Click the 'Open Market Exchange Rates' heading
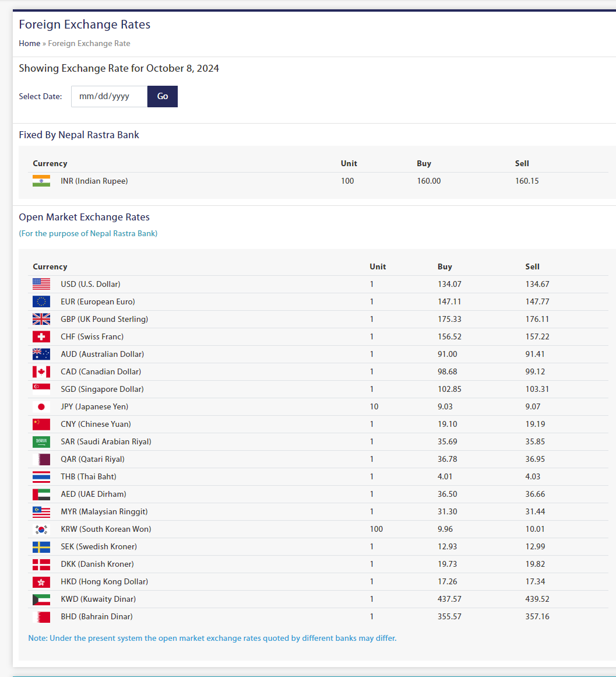The image size is (616, 677). [x=84, y=217]
